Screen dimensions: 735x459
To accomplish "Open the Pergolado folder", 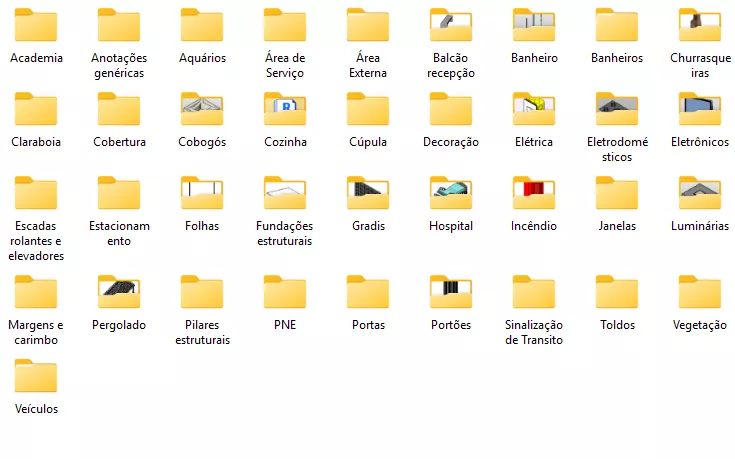I will coord(119,293).
